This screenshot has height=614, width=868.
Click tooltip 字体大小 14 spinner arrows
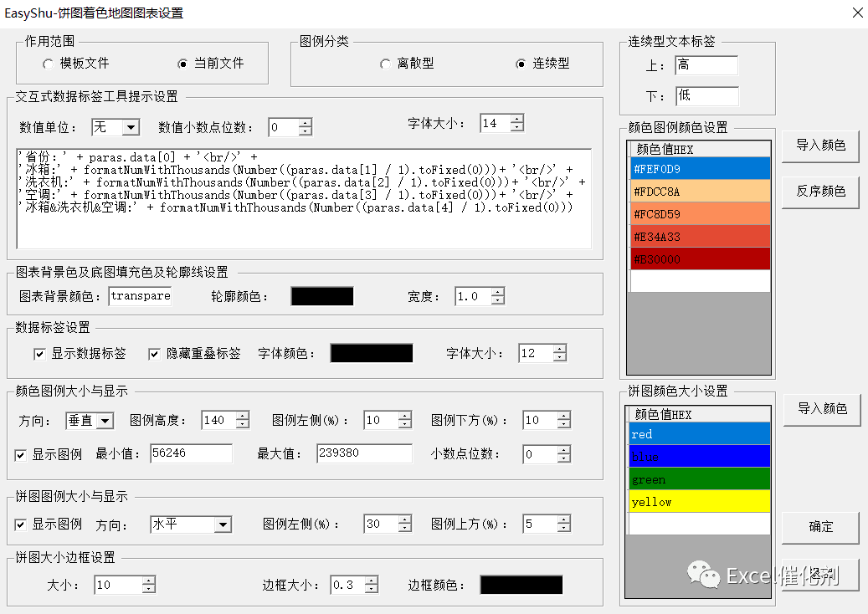click(x=517, y=123)
